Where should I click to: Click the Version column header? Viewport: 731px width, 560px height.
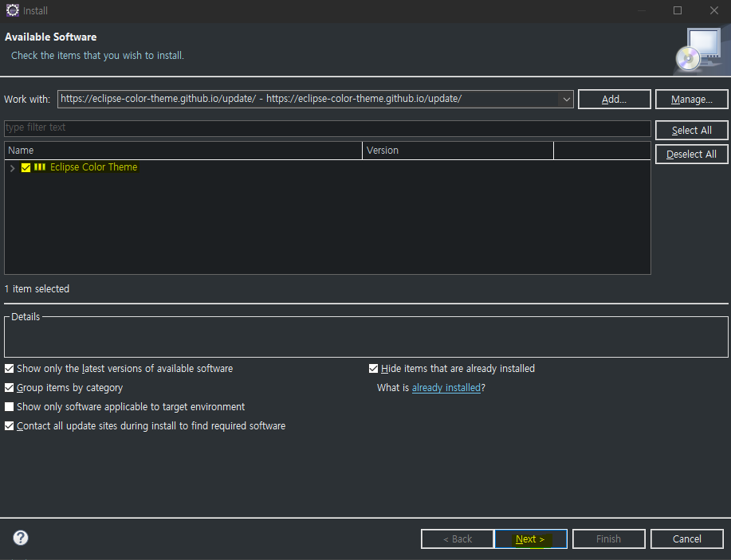tap(458, 151)
